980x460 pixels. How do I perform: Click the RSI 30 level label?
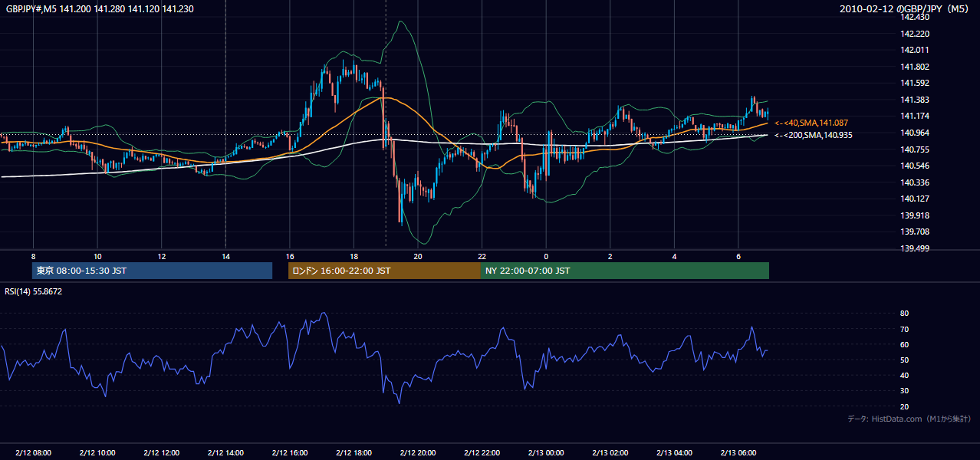click(x=904, y=391)
